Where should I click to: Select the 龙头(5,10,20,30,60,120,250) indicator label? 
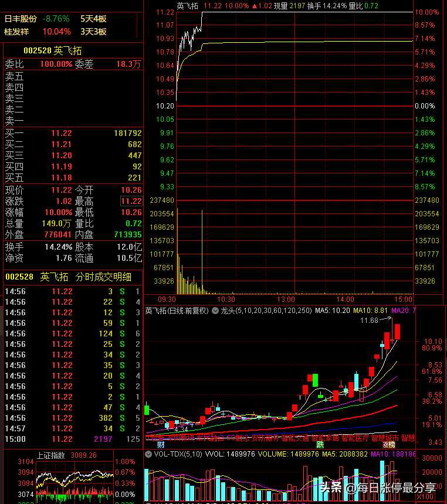[266, 311]
